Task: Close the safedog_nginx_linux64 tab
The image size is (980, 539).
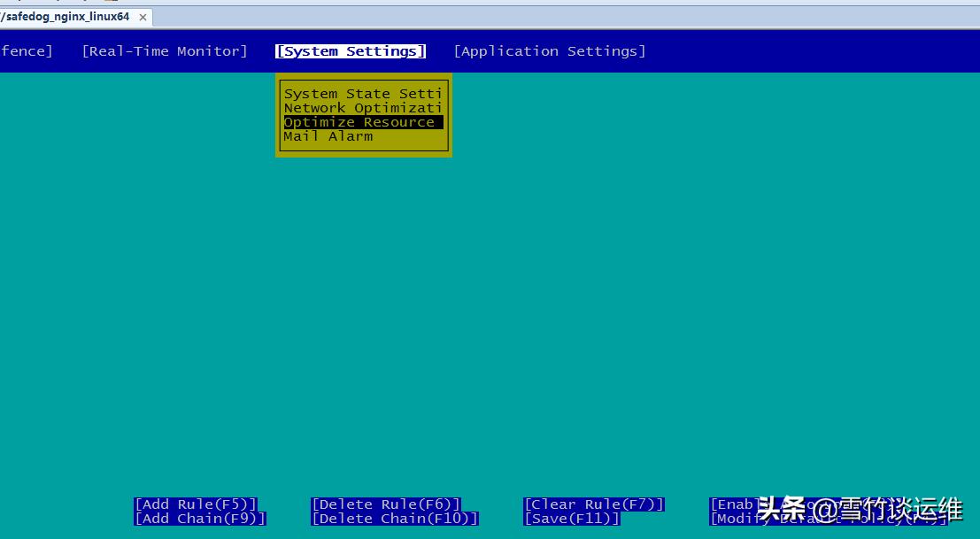Action: tap(143, 18)
